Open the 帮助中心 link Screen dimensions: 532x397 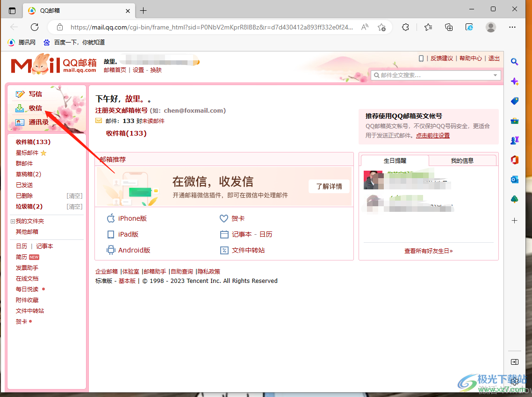[x=471, y=58]
